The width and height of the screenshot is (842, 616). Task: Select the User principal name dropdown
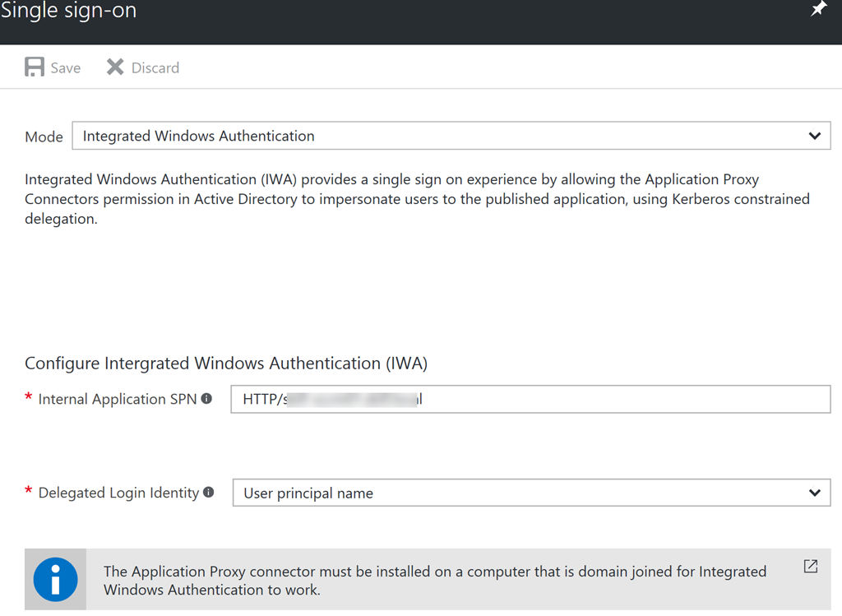[x=532, y=493]
